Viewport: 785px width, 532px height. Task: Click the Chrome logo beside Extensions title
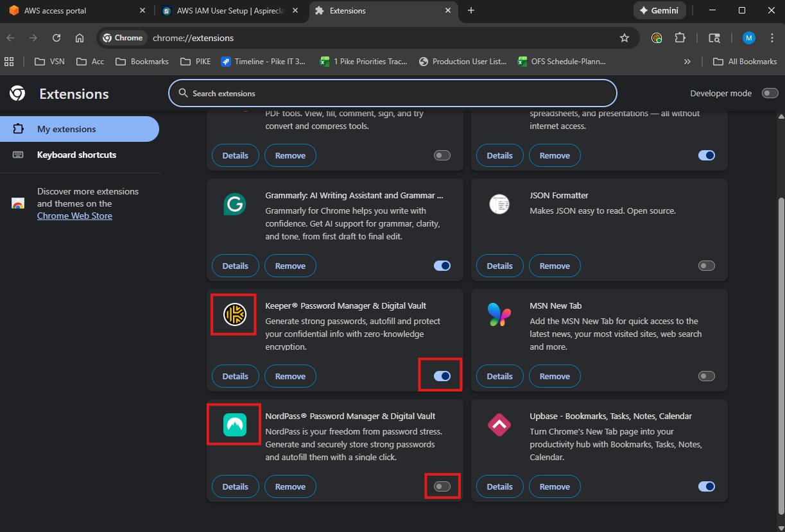click(17, 94)
